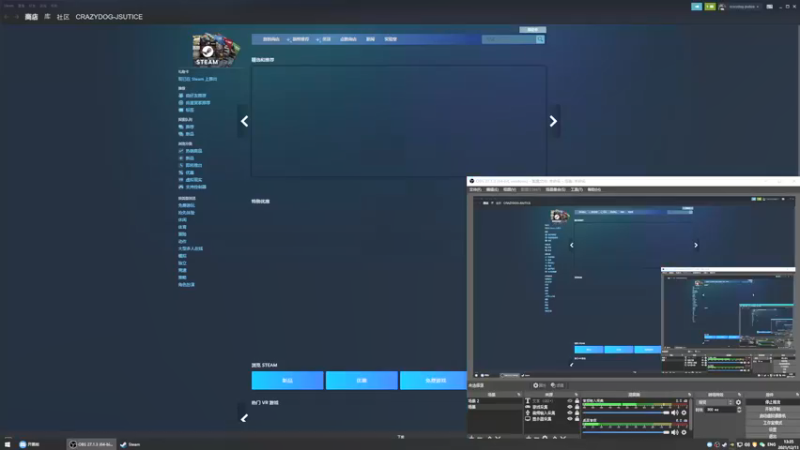The width and height of the screenshot is (800, 450).
Task: Adjust first mixer channel volume slider
Action: (x=626, y=413)
